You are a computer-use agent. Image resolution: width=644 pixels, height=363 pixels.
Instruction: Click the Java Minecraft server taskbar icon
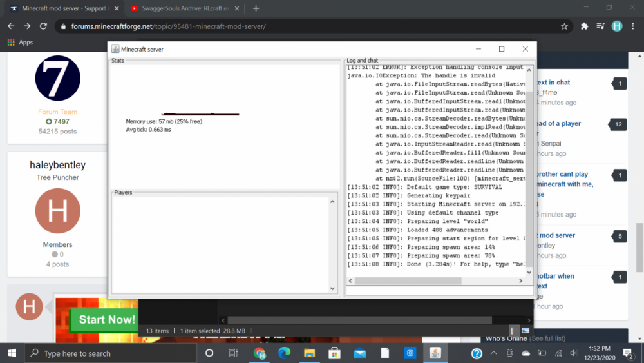[x=435, y=353]
